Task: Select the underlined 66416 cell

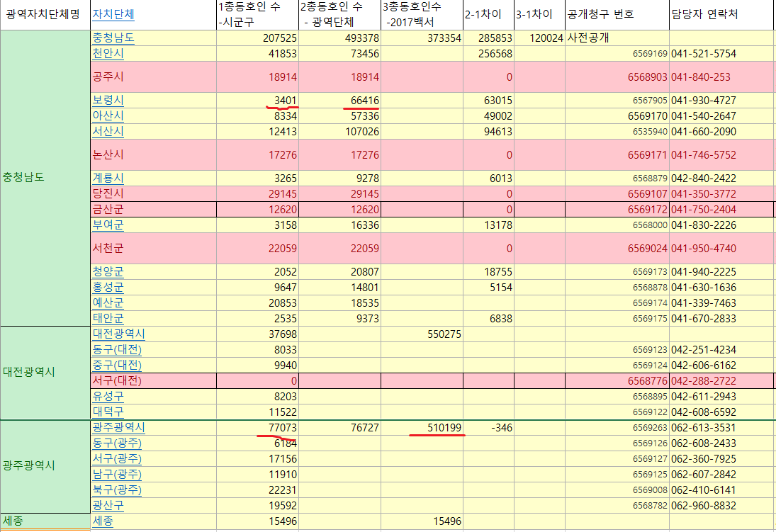Action: tap(340, 101)
